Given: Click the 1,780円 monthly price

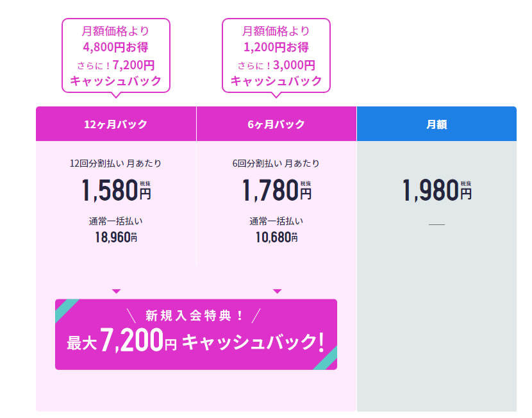Looking at the screenshot, I should click(x=276, y=190).
